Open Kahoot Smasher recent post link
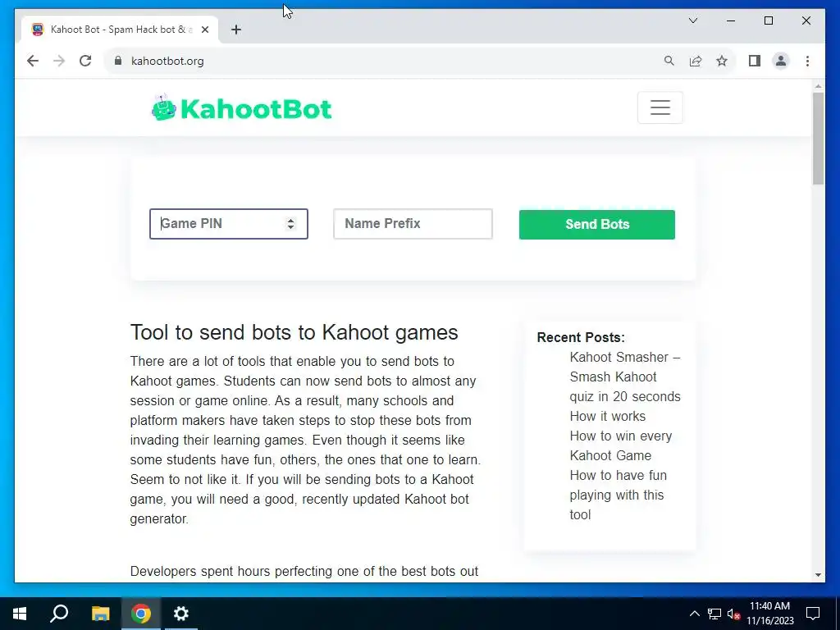Screen dimensions: 840x630 625,377
